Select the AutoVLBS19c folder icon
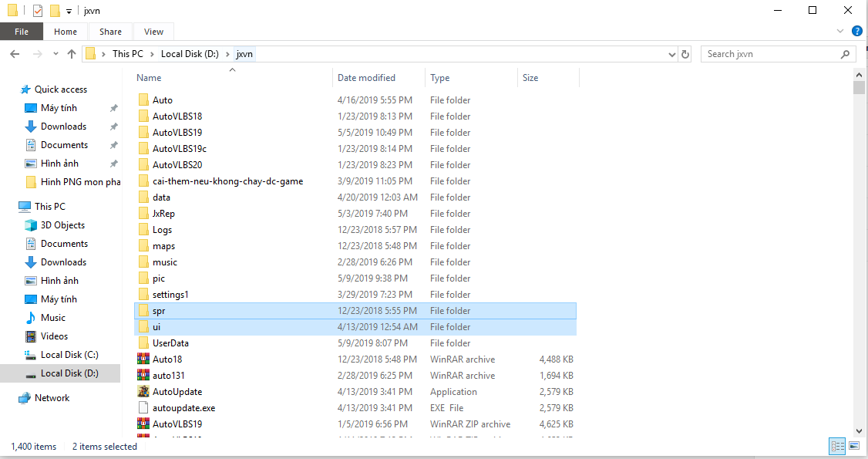868x459 pixels. coord(143,148)
